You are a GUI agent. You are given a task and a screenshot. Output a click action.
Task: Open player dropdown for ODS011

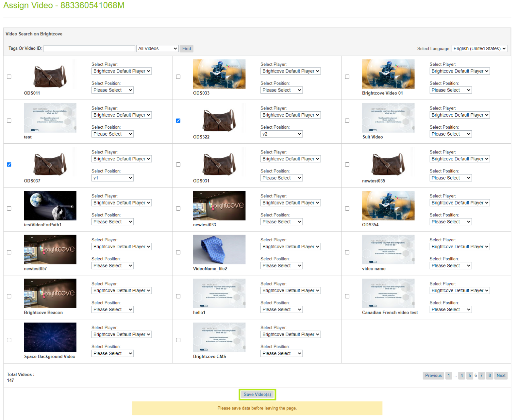coord(122,71)
